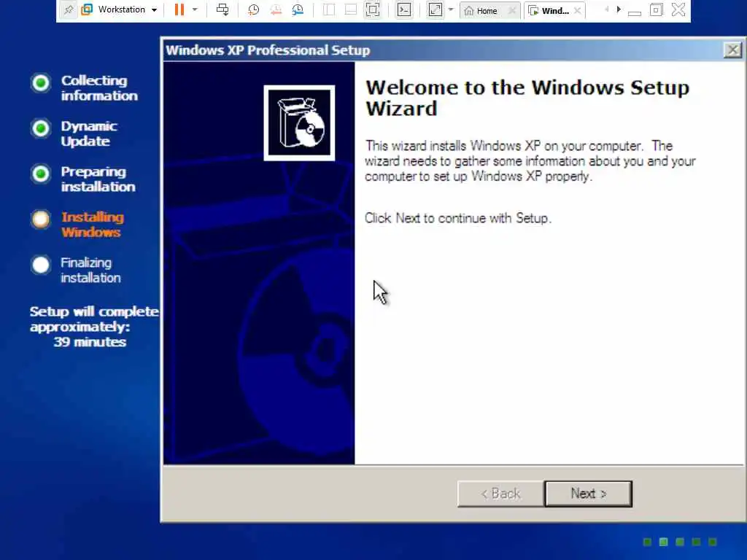
Task: Toggle the library sidebar view
Action: click(x=329, y=9)
